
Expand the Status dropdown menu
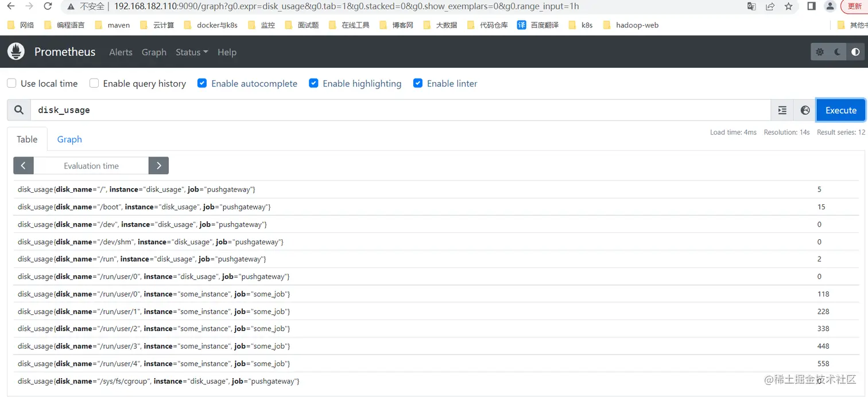(192, 52)
